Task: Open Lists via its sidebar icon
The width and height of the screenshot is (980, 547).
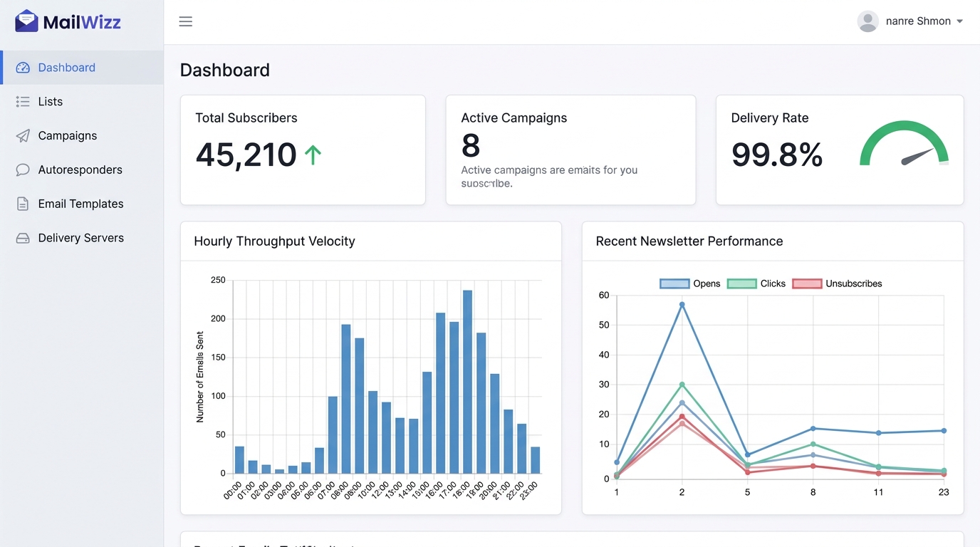Action: pos(23,102)
